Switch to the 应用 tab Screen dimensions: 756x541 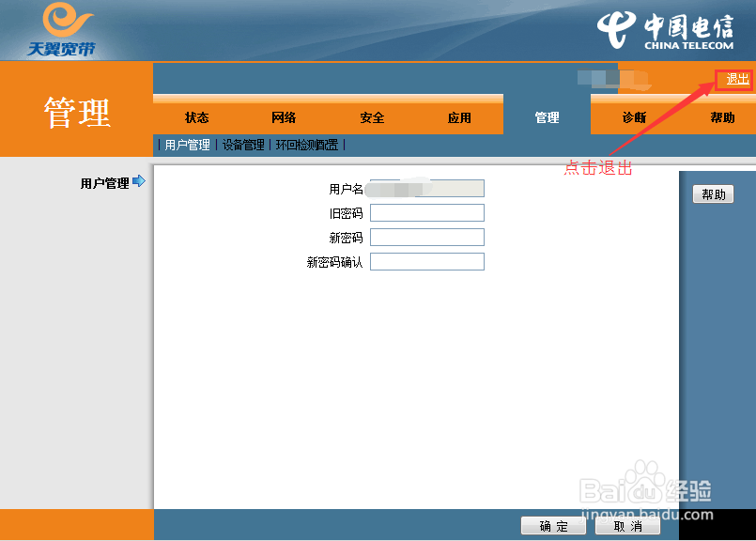(459, 117)
